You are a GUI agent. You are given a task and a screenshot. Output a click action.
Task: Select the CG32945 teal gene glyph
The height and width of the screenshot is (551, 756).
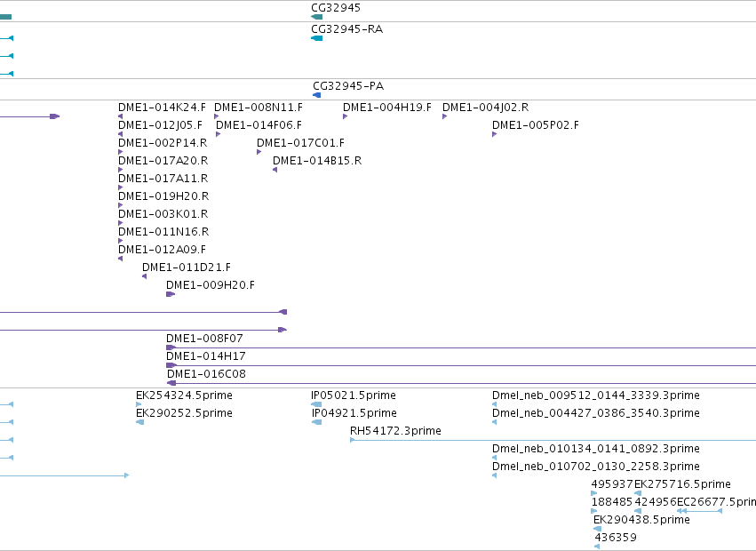(x=317, y=17)
